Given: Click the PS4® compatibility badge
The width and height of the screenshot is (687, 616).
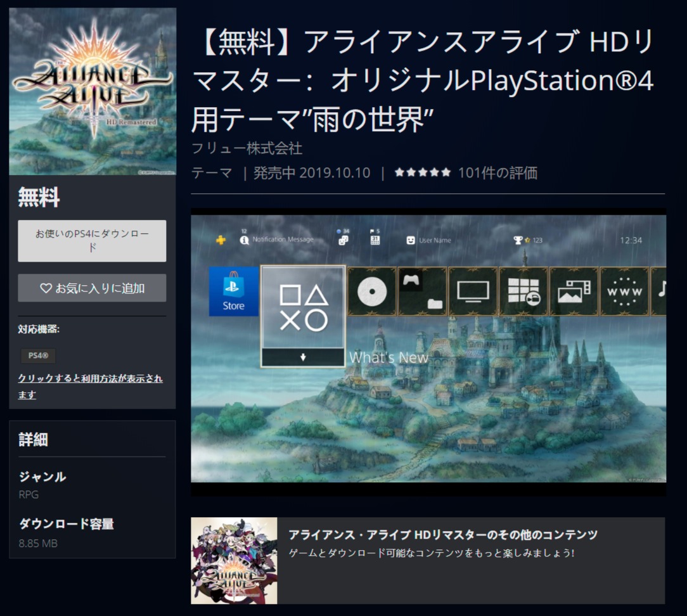Looking at the screenshot, I should click(38, 356).
